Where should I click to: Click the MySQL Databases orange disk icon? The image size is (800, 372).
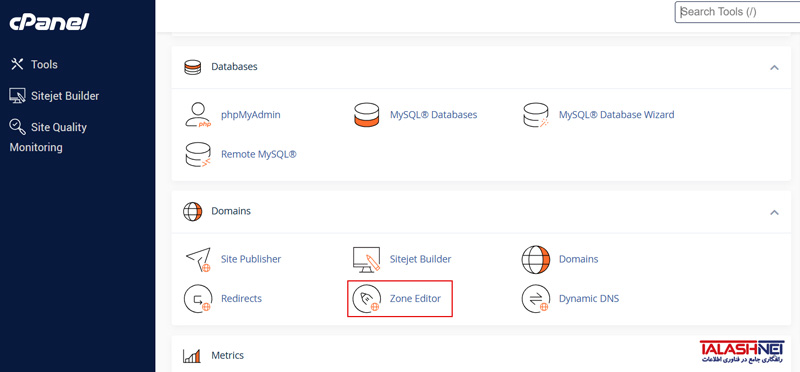click(x=366, y=115)
